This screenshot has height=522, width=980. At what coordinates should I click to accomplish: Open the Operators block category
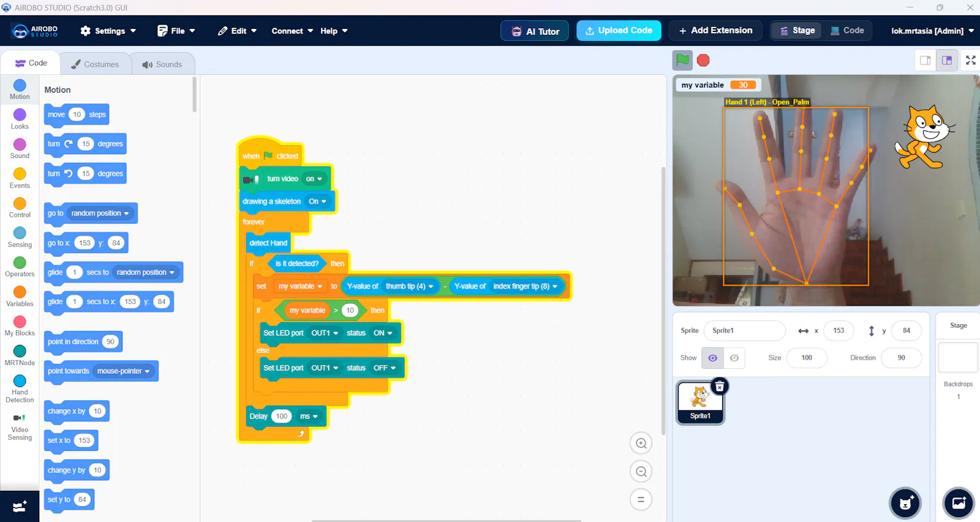[20, 267]
